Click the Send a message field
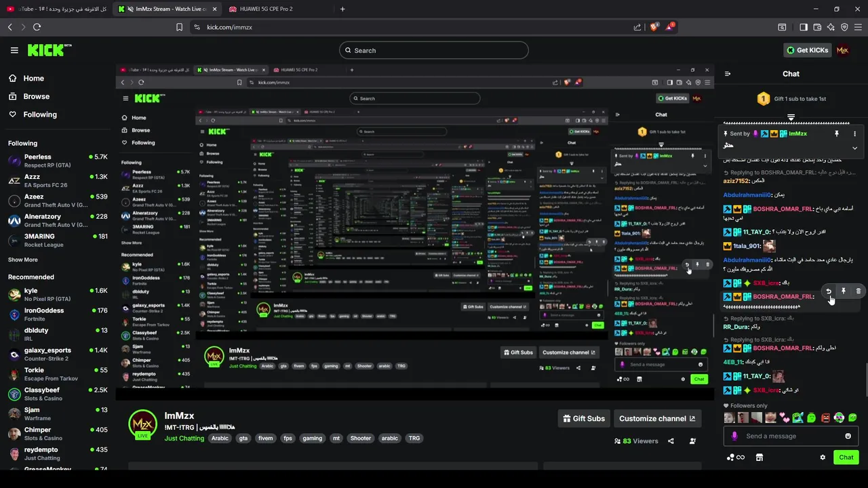 click(x=791, y=436)
